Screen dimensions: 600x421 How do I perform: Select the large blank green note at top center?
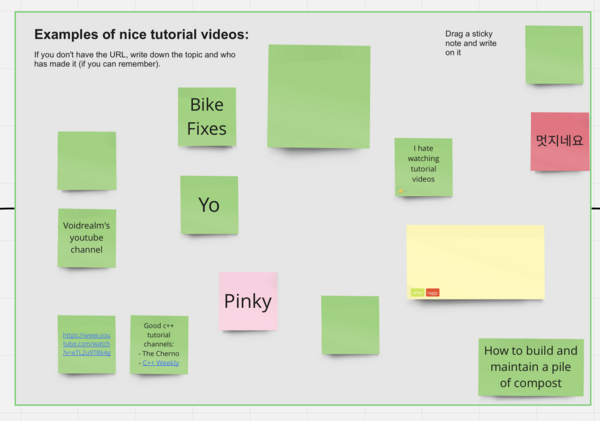pos(318,97)
